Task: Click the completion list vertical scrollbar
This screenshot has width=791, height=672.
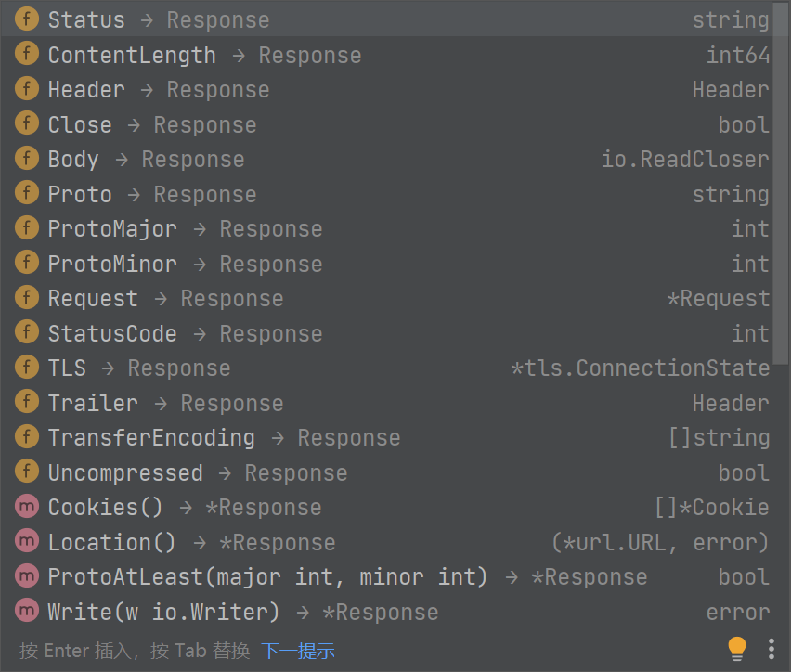Action: [x=782, y=186]
